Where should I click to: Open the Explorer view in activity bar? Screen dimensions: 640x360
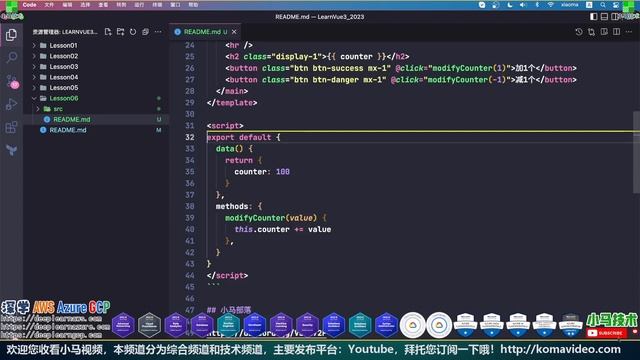(11, 35)
